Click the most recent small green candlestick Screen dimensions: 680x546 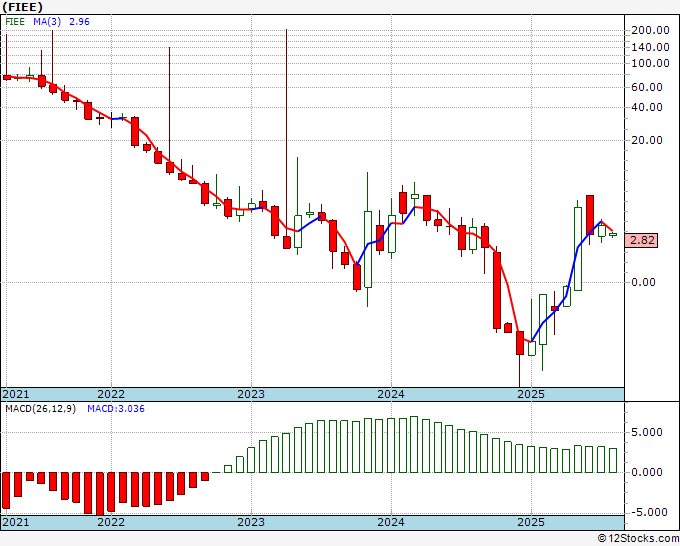613,235
